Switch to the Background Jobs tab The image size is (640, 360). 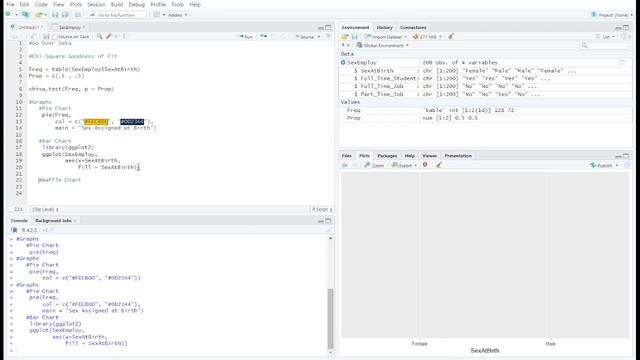point(53,220)
